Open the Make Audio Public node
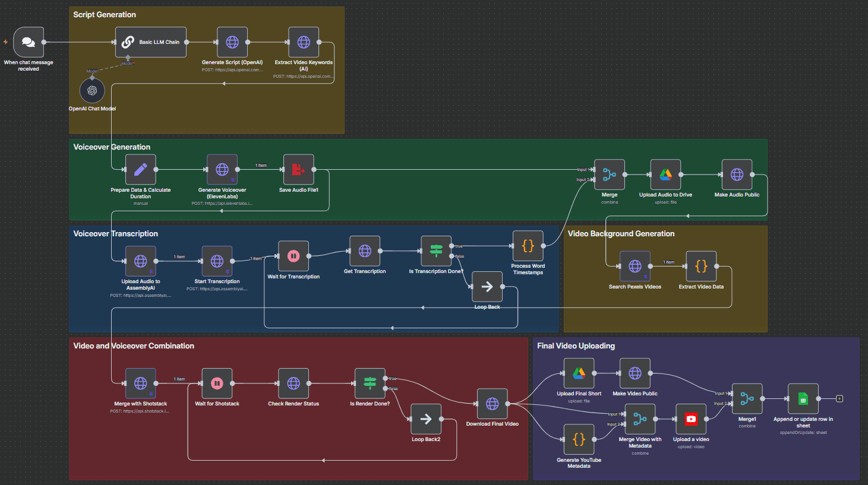Image resolution: width=868 pixels, height=485 pixels. [x=737, y=175]
